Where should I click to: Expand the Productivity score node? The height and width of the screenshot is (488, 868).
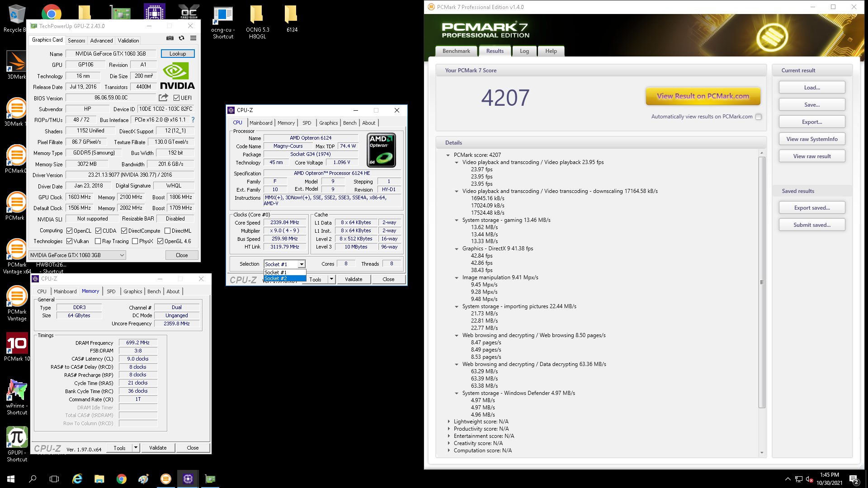[448, 429]
